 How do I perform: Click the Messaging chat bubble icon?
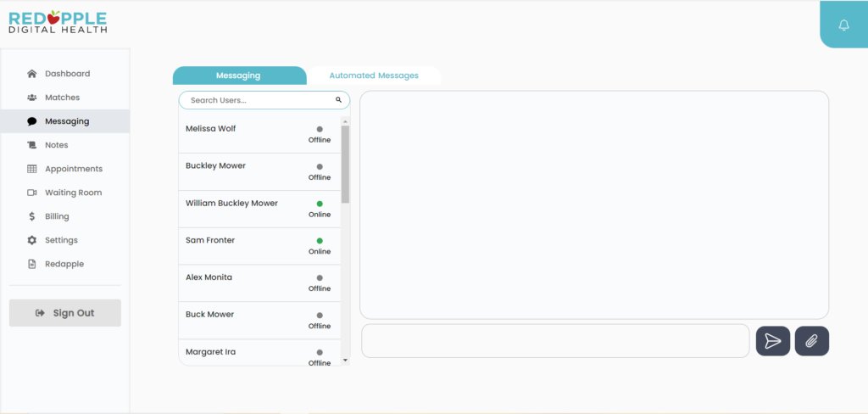(x=32, y=121)
